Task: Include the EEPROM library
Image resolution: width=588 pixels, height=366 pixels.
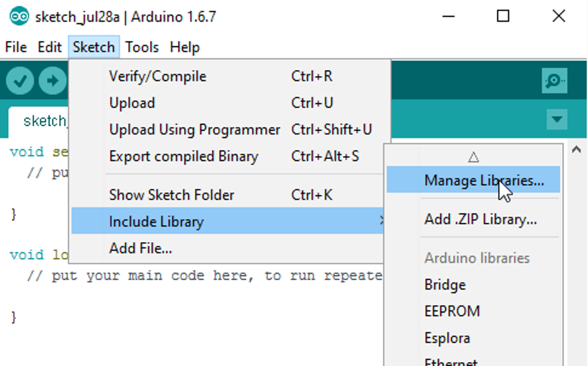Action: pos(452,311)
